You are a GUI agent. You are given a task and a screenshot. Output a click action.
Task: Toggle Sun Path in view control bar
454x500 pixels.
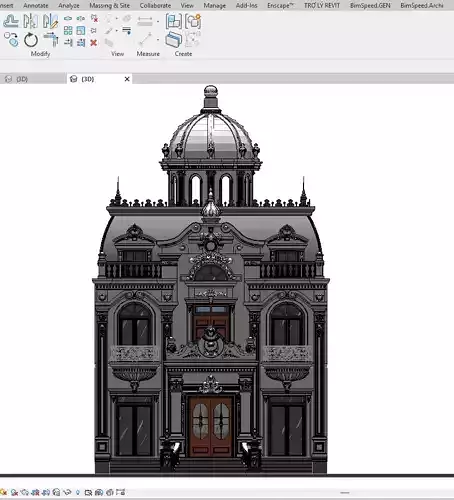3,492
